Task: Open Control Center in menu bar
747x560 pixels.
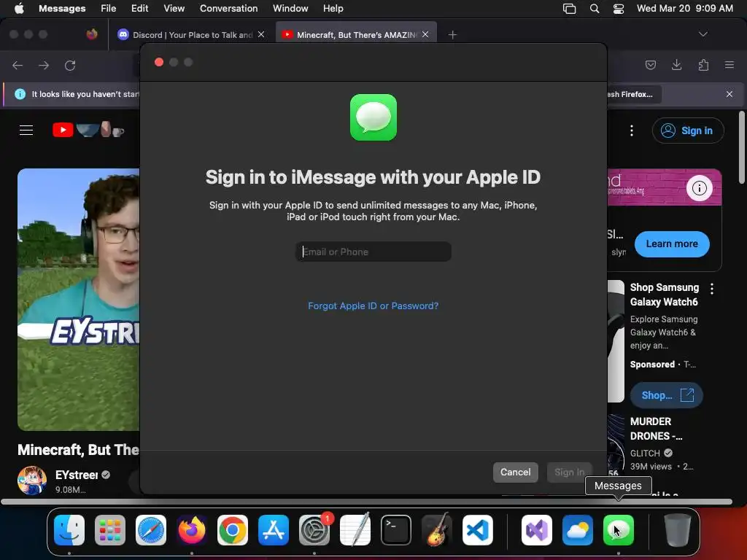Action: [x=619, y=9]
